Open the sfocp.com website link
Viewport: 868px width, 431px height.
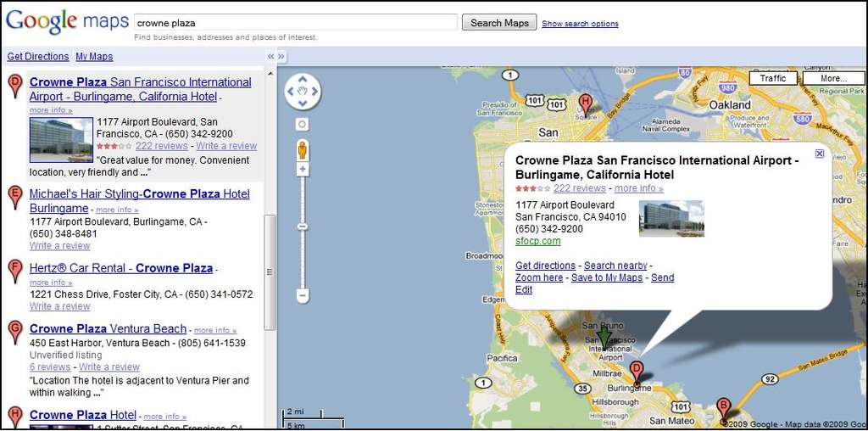pos(537,241)
